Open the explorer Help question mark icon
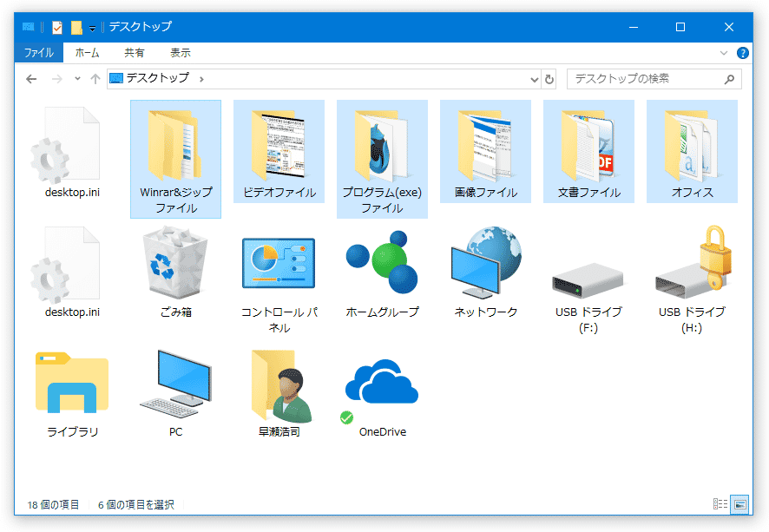769x532 pixels. [x=742, y=53]
